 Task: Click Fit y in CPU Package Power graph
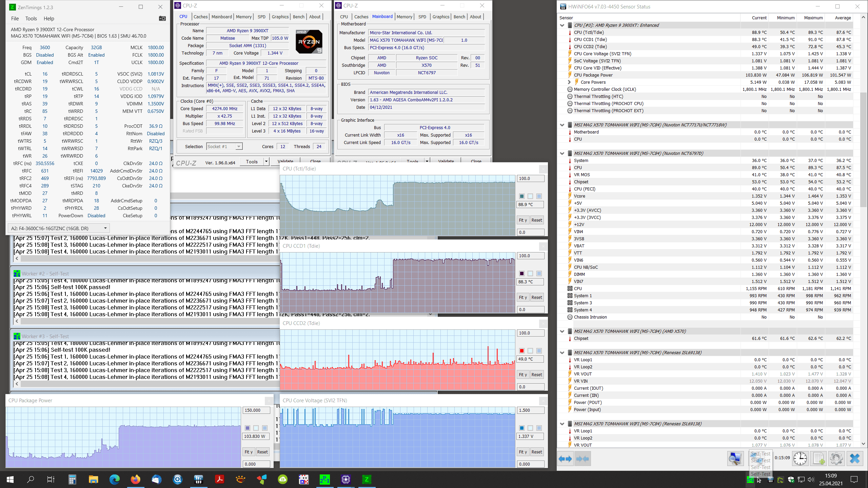[249, 452]
